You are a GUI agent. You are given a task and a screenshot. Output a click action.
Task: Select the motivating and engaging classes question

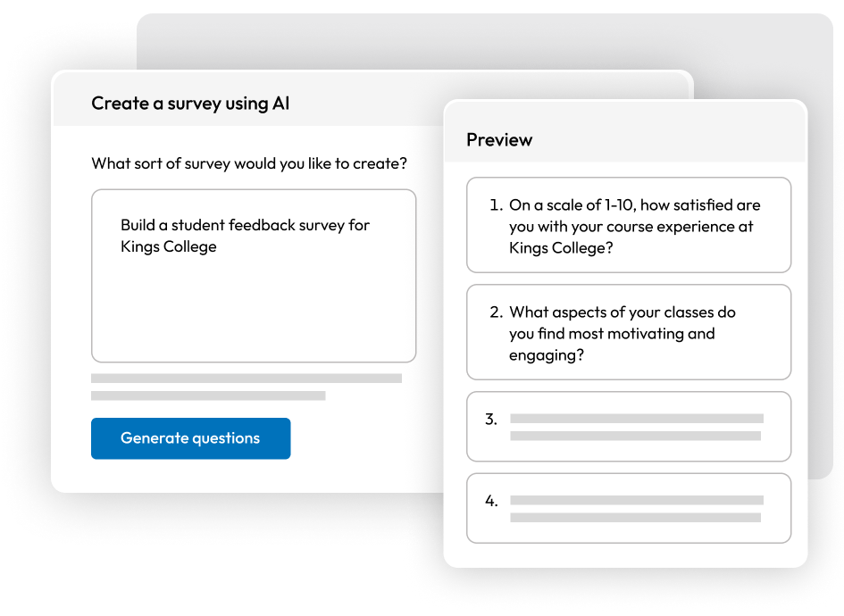(x=629, y=332)
